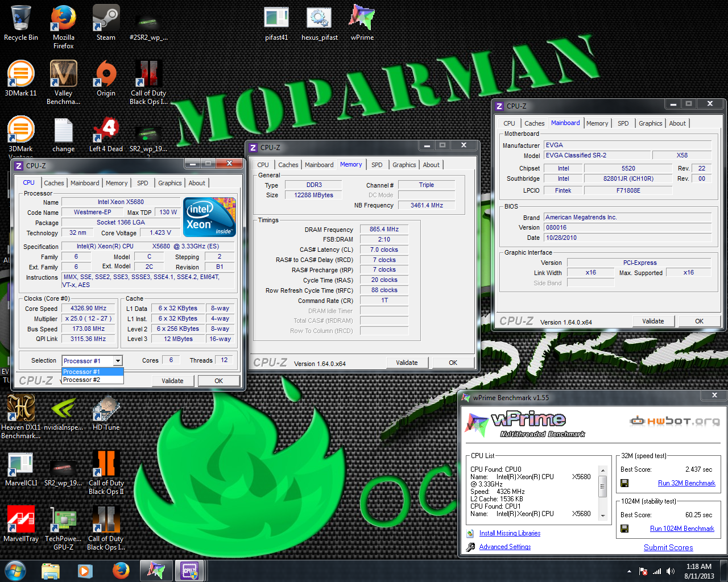Click the Bus Speed value 173.08 MHz
728x582 pixels.
(89, 329)
